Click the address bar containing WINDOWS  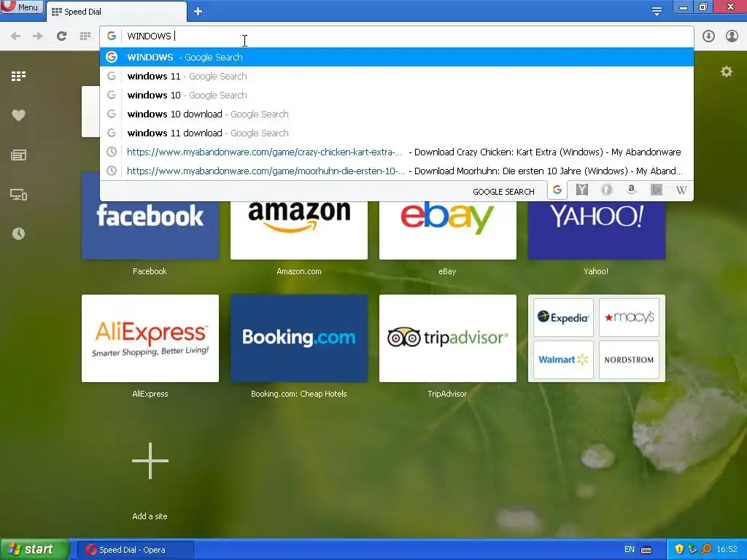point(396,36)
